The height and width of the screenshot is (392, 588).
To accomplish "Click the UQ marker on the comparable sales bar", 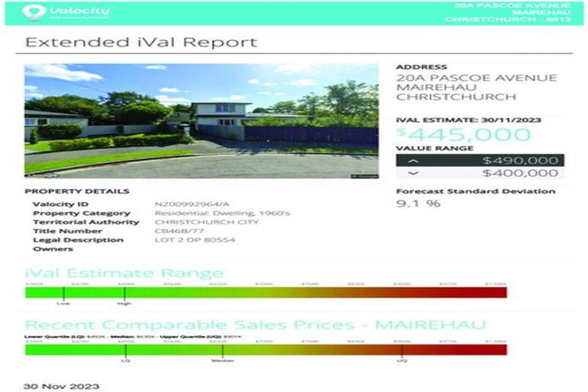I will (402, 359).
